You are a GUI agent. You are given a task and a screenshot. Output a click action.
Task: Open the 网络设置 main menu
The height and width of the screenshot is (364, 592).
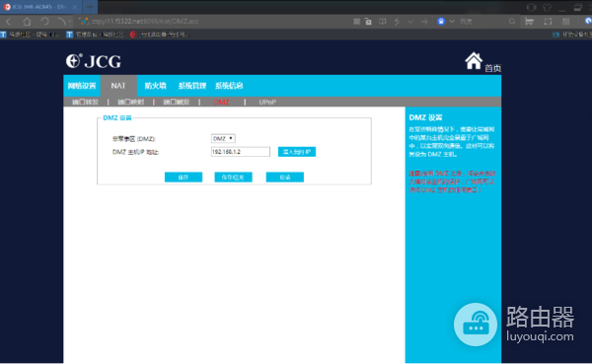82,86
